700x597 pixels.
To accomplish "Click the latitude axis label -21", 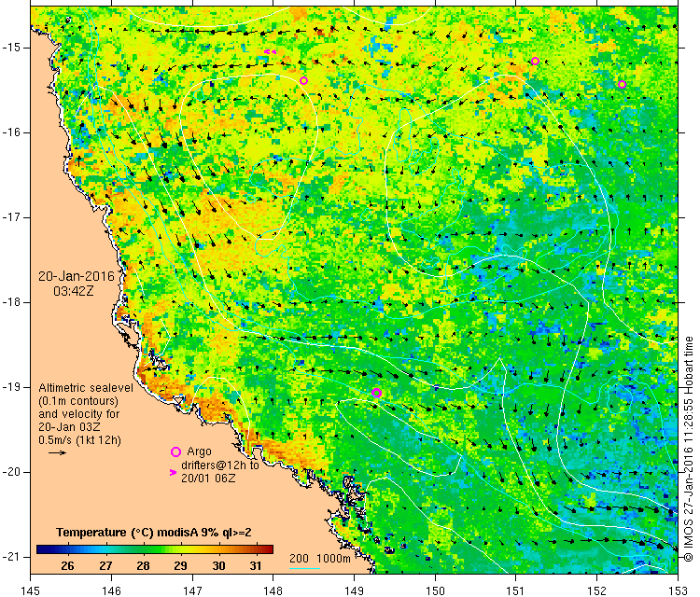I will (x=10, y=556).
